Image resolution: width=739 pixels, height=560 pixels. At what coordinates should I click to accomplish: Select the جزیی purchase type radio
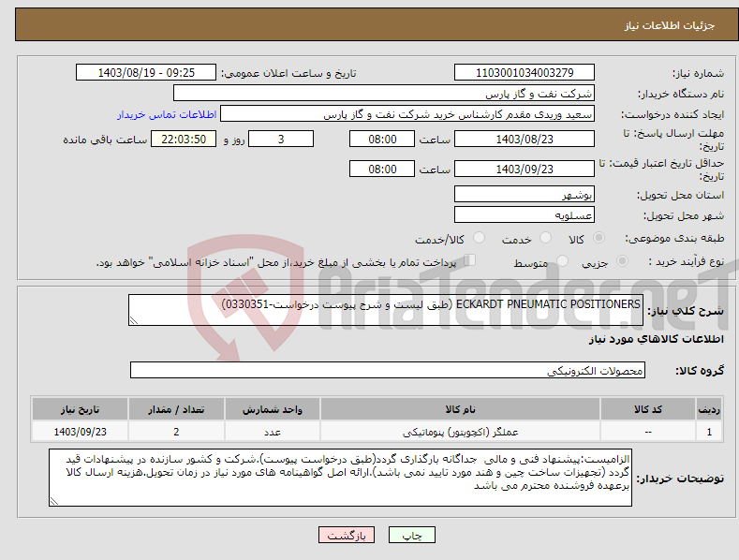622,260
